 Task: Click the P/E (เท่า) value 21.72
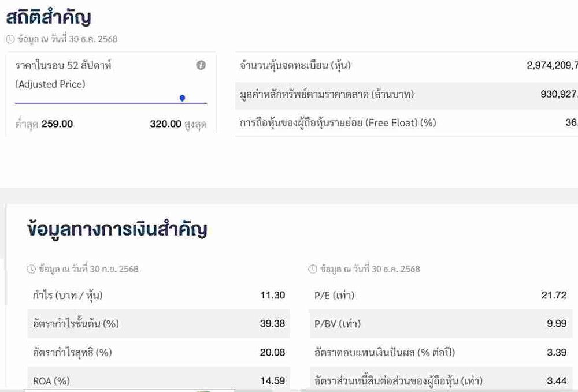tap(554, 295)
